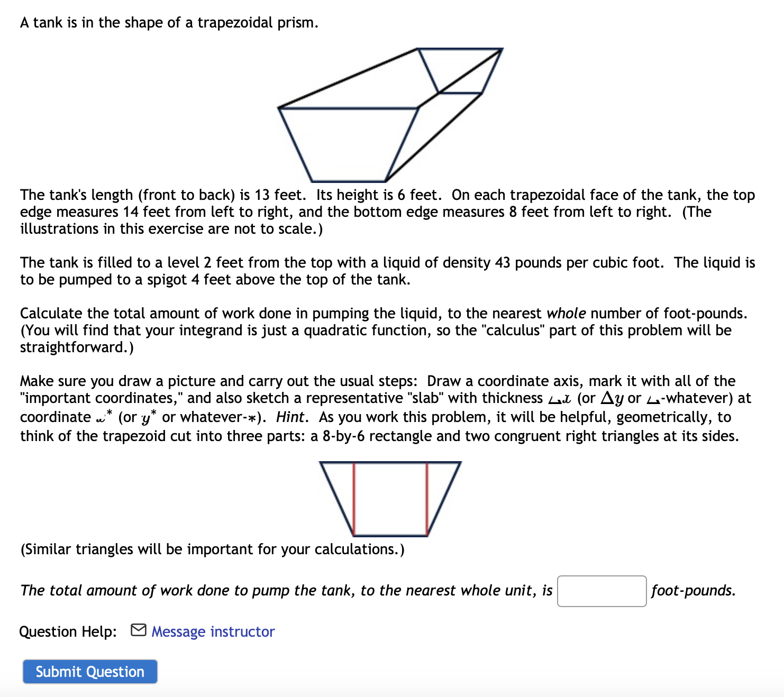
Task: Click the right red vertical line in the trapezoid
Action: [x=427, y=497]
